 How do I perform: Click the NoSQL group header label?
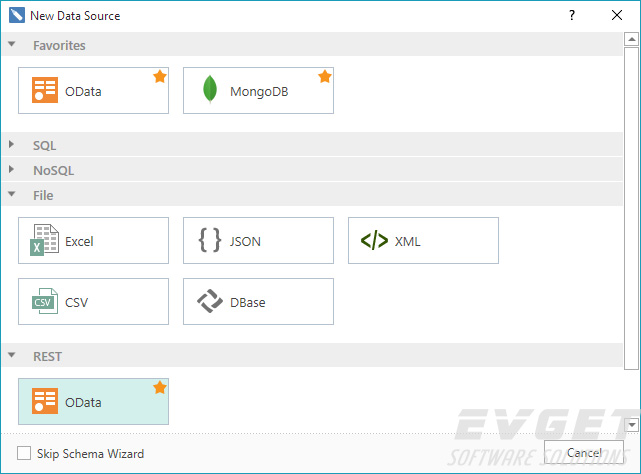tap(54, 171)
